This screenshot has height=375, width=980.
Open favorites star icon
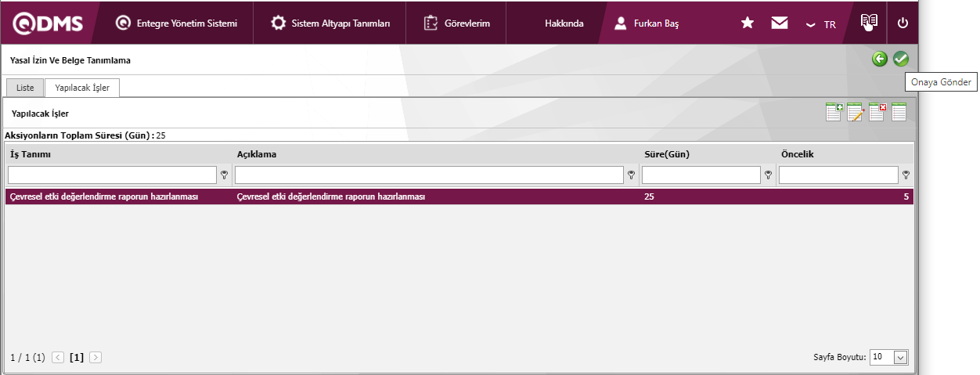coord(748,23)
